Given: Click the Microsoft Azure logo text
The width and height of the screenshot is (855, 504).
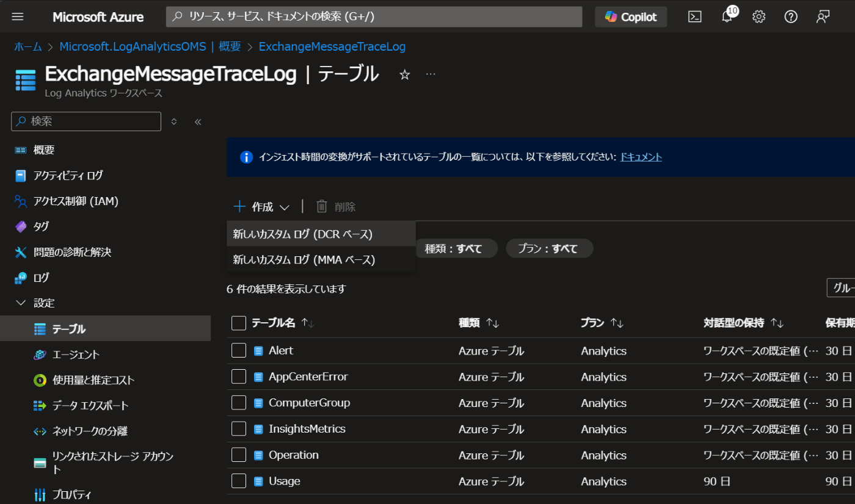Looking at the screenshot, I should click(x=98, y=17).
